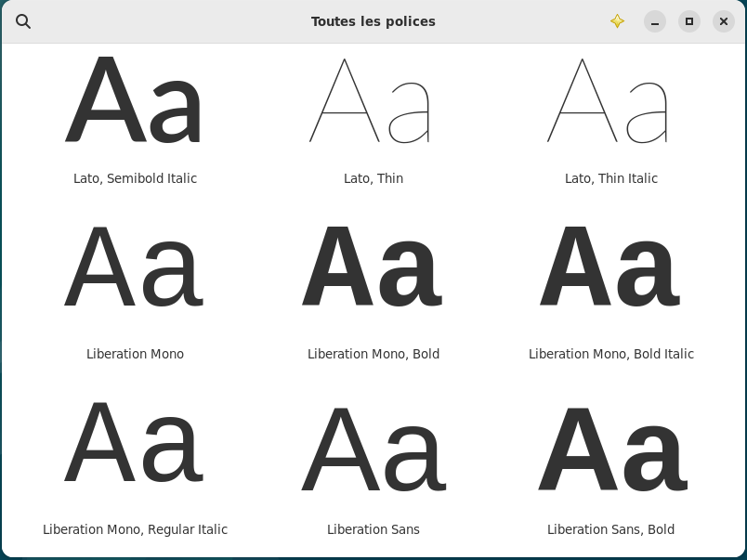
Task: Click the "Liberation Mono, Bold" label
Action: tap(373, 354)
